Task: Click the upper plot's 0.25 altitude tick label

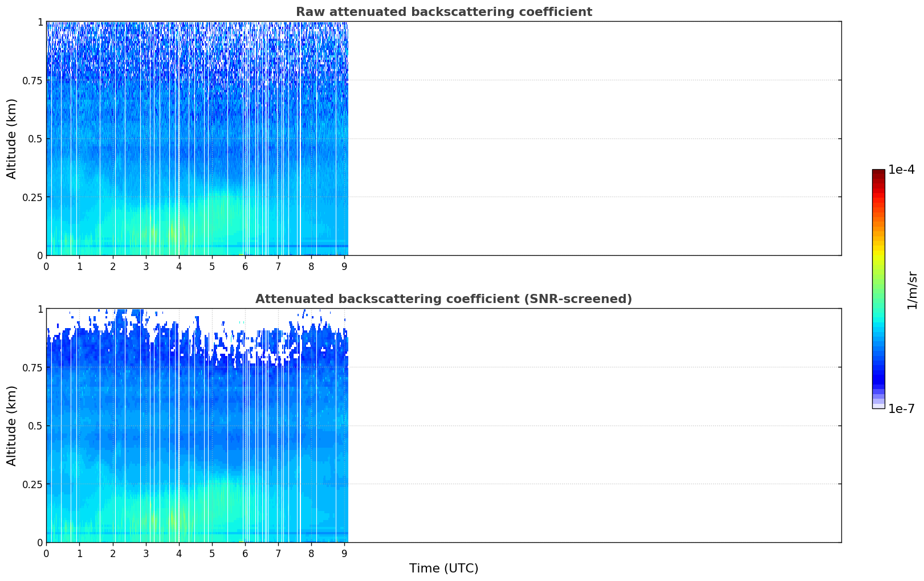Action: point(32,197)
